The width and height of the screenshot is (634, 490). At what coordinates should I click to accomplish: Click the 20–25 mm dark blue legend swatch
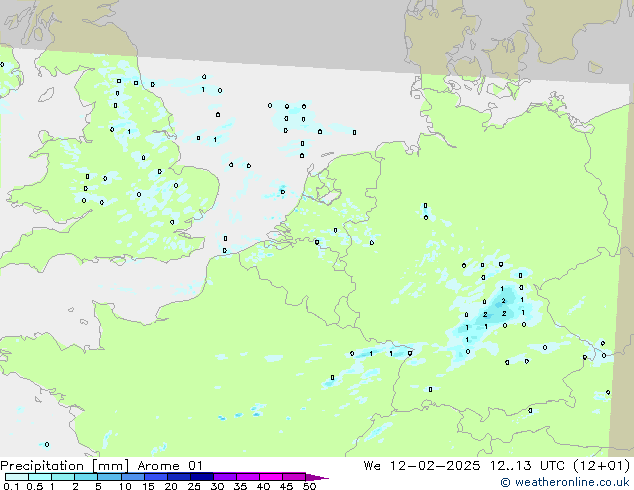(178, 477)
